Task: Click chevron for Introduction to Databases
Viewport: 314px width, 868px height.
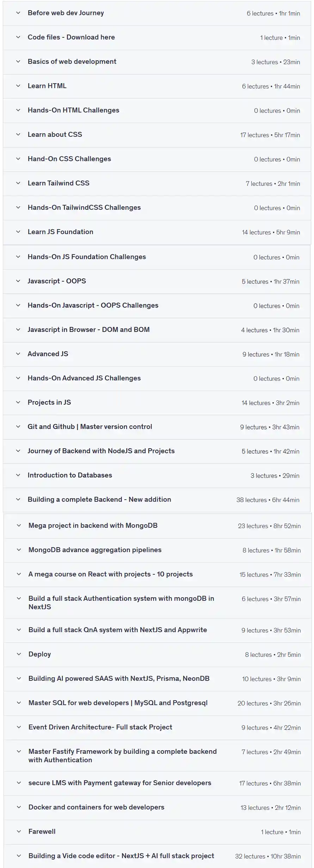Action: (x=18, y=475)
